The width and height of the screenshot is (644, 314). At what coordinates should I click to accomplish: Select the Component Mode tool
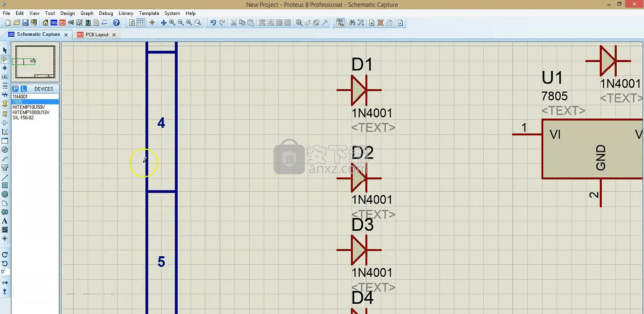5,59
